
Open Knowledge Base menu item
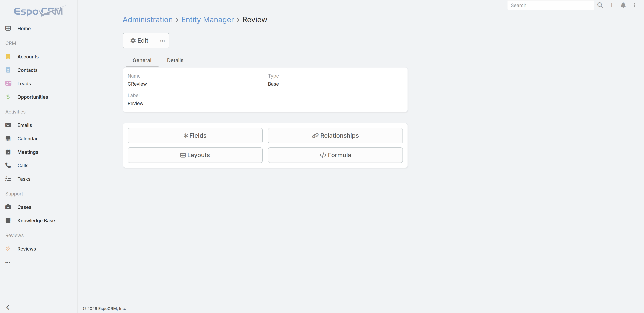[36, 220]
